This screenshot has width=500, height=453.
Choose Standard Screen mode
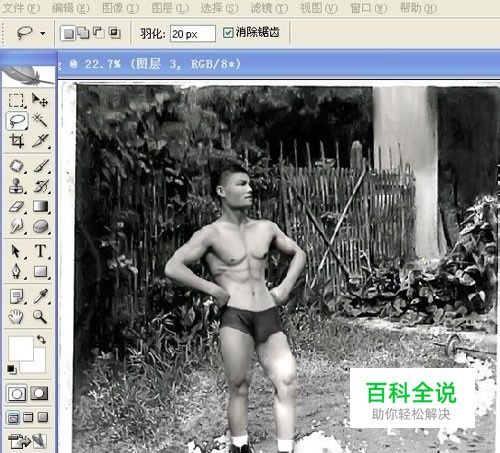pos(13,417)
